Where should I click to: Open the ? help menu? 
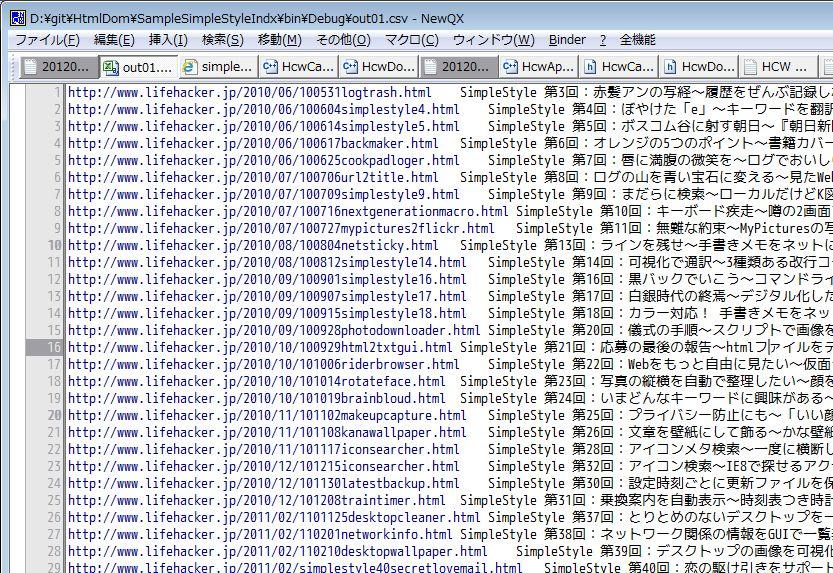pos(603,40)
